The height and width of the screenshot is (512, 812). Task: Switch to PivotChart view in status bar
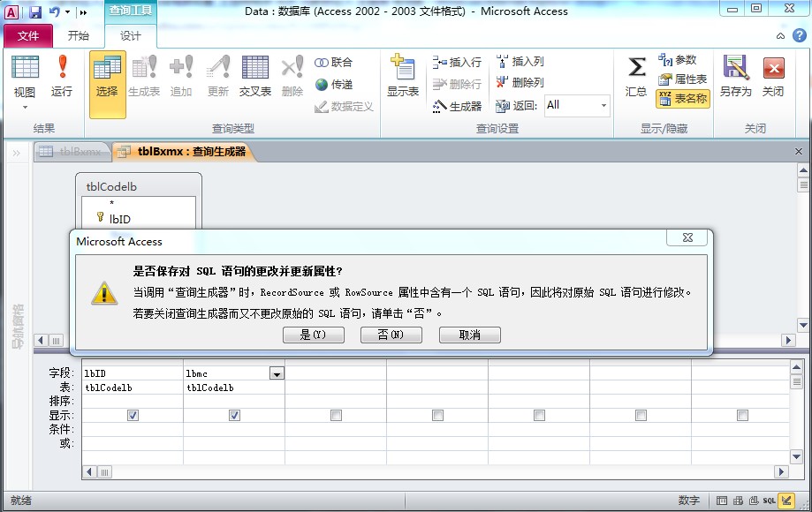pos(754,501)
